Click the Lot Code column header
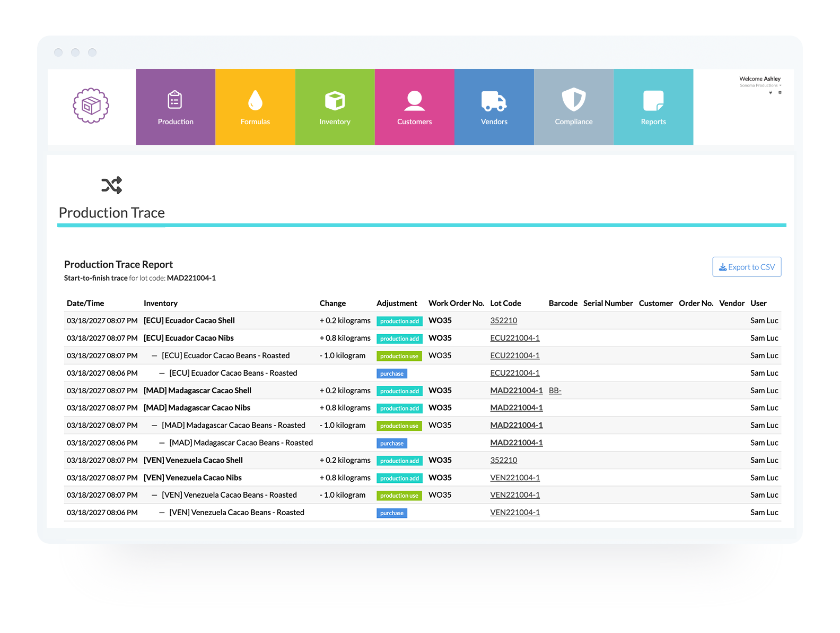 [505, 304]
